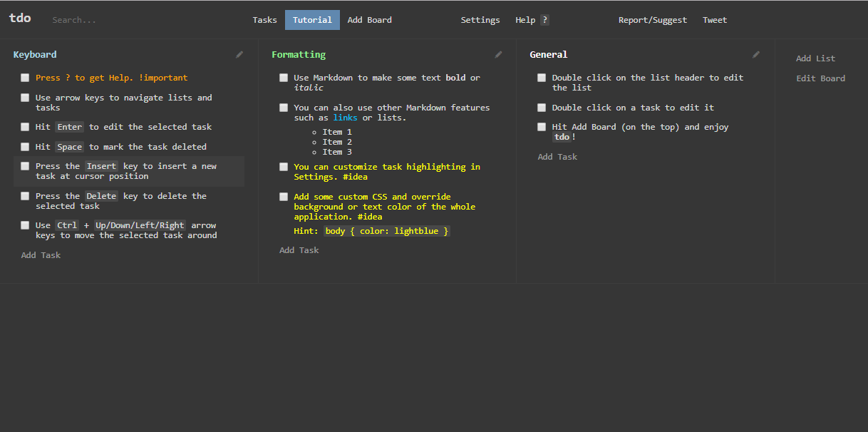This screenshot has height=432, width=868.
Task: Add a task to the Keyboard list
Action: click(41, 255)
